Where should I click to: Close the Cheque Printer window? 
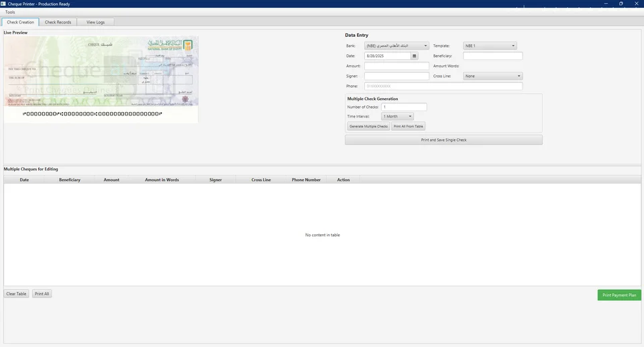pos(636,4)
